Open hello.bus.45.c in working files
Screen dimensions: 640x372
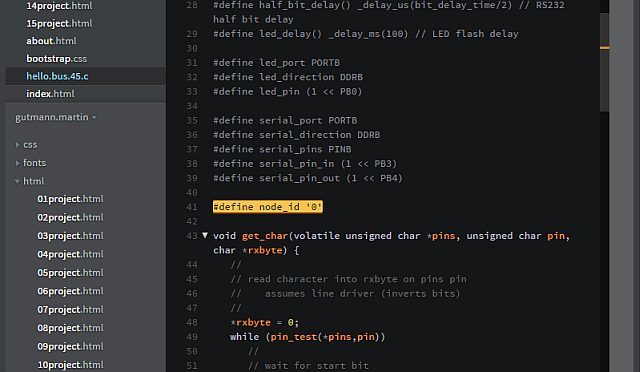(57, 76)
